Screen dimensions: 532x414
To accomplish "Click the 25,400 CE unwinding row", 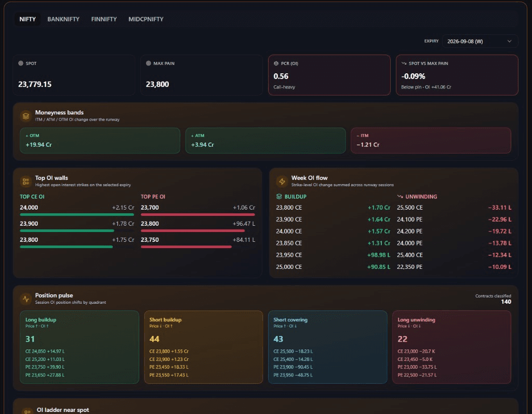I will point(454,255).
